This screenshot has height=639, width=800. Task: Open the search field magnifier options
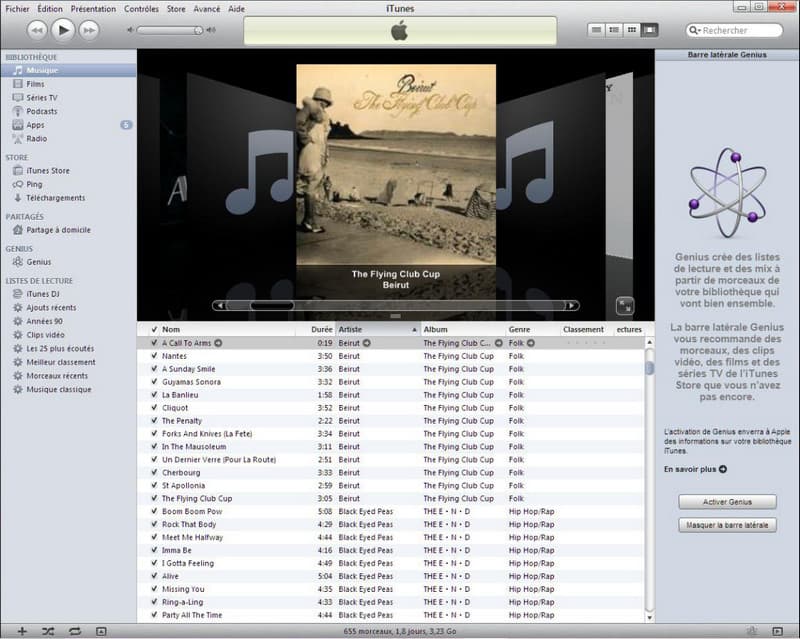(697, 31)
